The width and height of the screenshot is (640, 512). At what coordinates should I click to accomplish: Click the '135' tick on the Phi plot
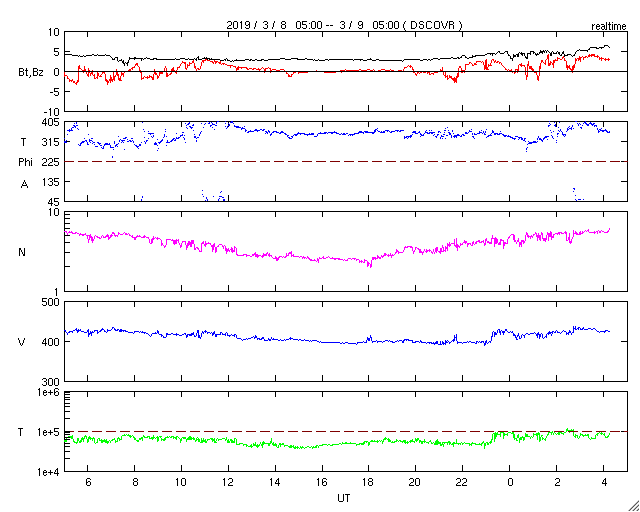pyautogui.click(x=52, y=182)
